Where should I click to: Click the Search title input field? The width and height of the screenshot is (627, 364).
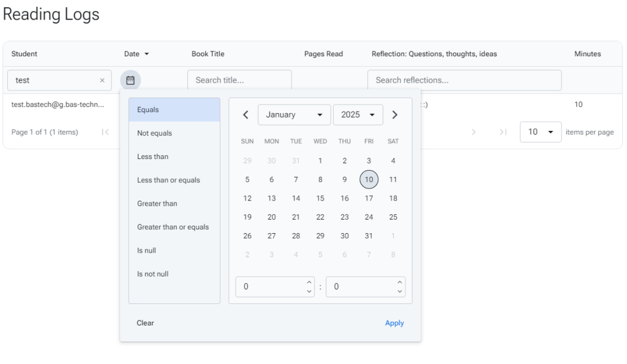point(239,80)
